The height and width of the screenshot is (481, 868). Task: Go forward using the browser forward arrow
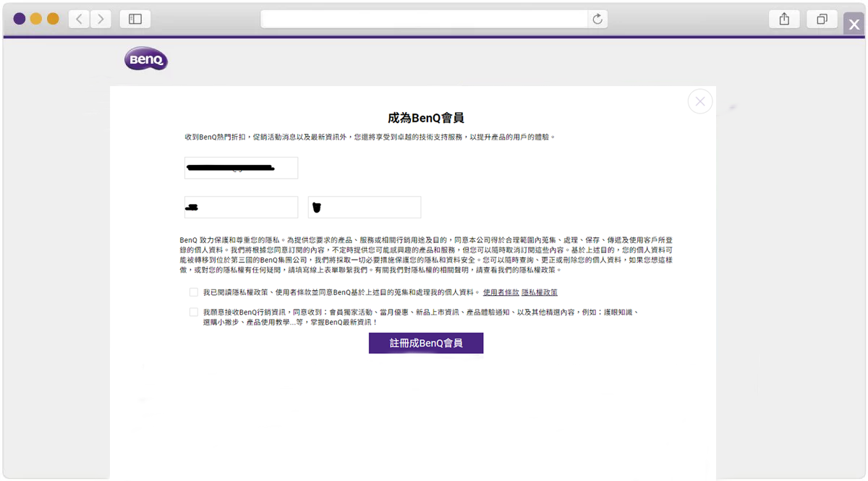(x=101, y=20)
